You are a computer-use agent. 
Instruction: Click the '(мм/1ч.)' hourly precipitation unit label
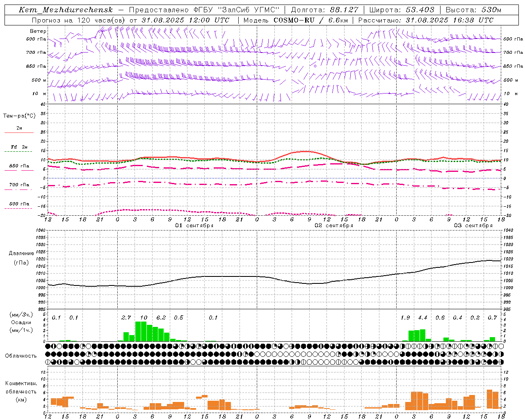pos(21,330)
